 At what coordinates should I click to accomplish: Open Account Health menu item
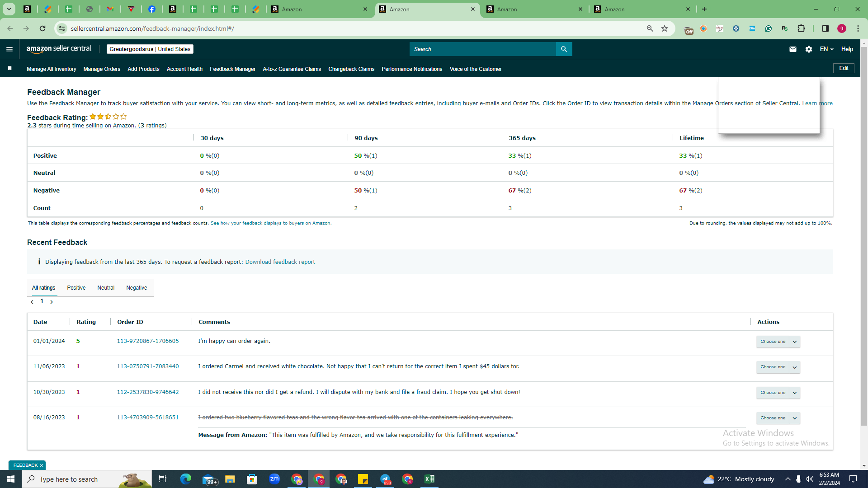[184, 69]
